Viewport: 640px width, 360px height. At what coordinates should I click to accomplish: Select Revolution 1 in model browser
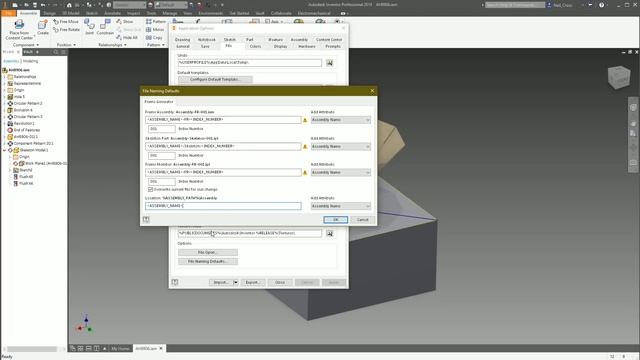click(24, 123)
